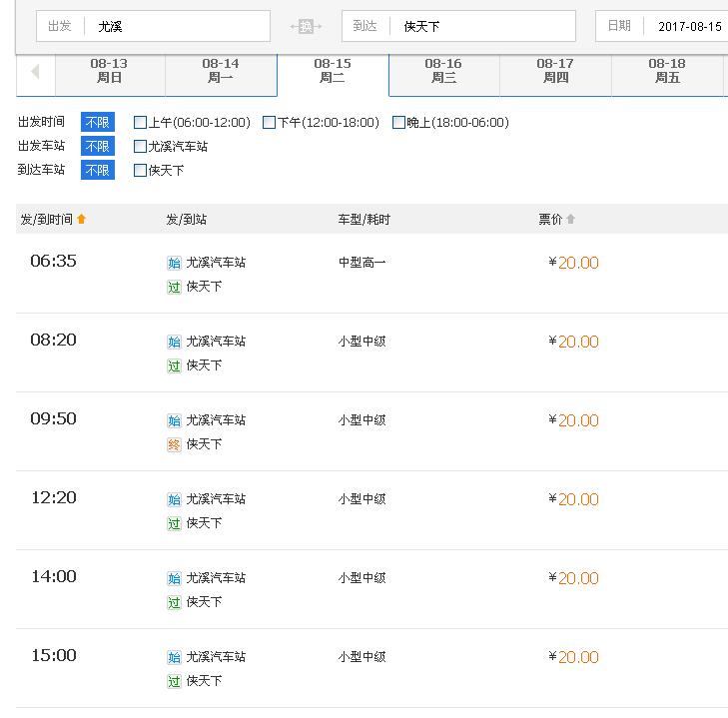
Task: Sort by ticket price arrow icon
Action: click(x=570, y=219)
